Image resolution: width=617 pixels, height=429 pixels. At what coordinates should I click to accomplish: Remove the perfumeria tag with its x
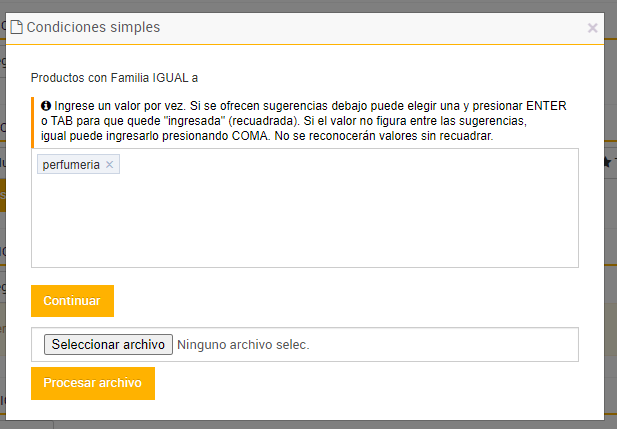pyautogui.click(x=110, y=165)
